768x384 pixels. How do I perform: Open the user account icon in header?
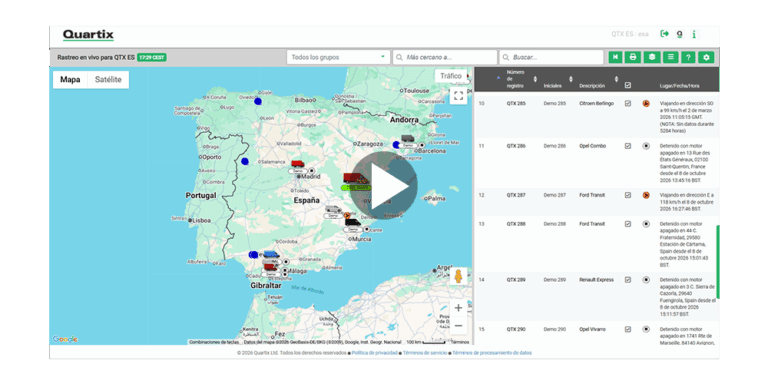pyautogui.click(x=679, y=34)
